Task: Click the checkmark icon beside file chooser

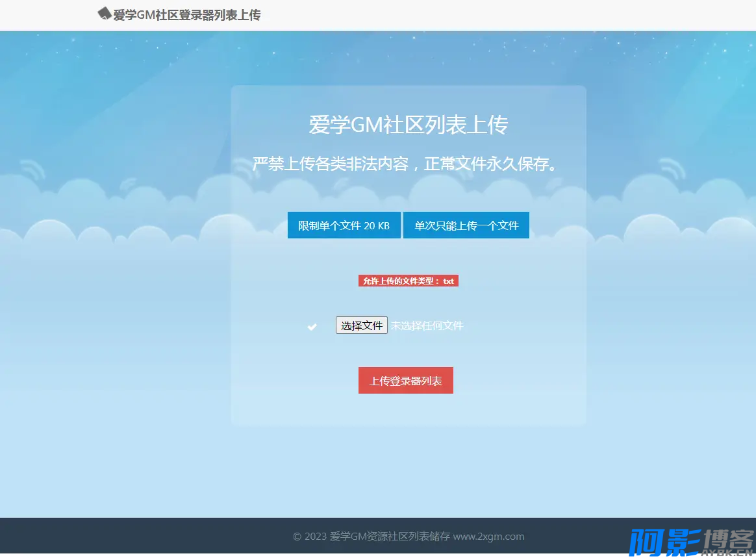Action: (312, 327)
